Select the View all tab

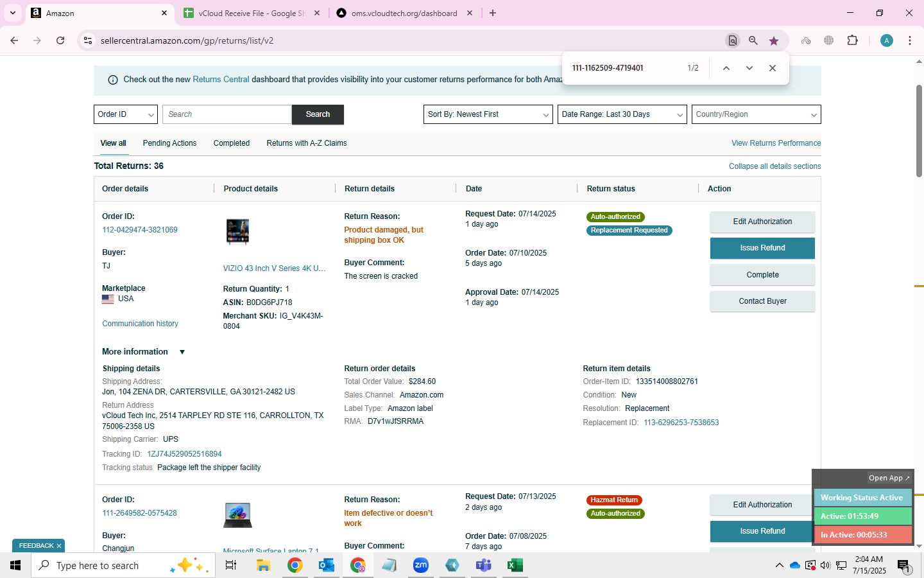(113, 143)
